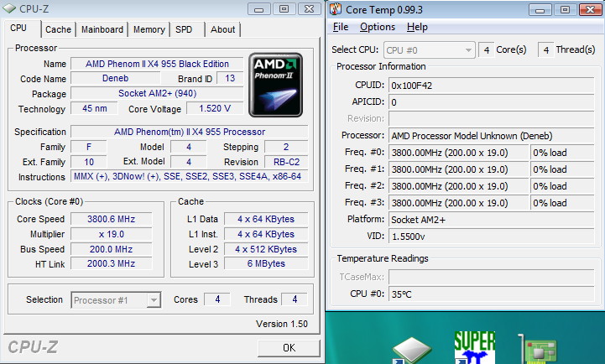Click the Technology value 45 nm

pos(95,108)
